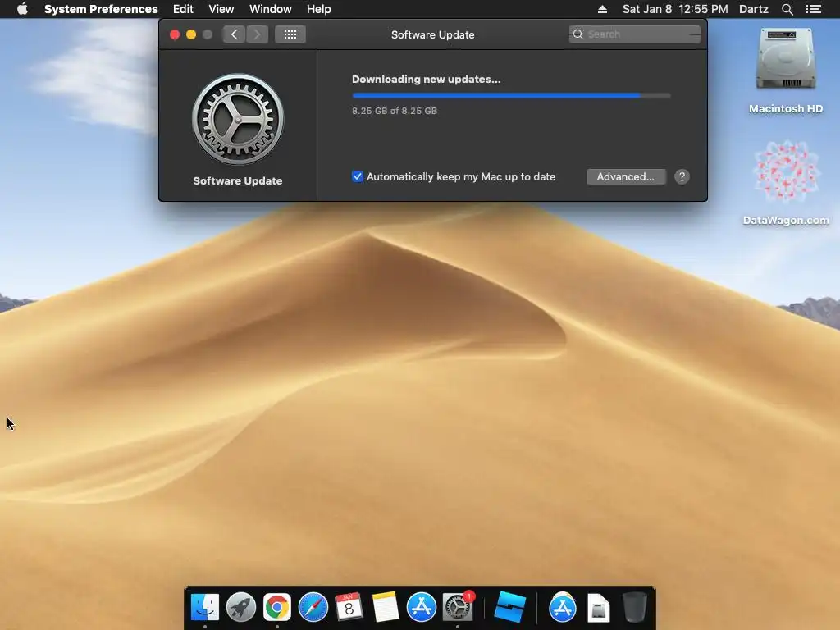The image size is (840, 630).
Task: Open Finder from the Dock
Action: click(x=204, y=608)
